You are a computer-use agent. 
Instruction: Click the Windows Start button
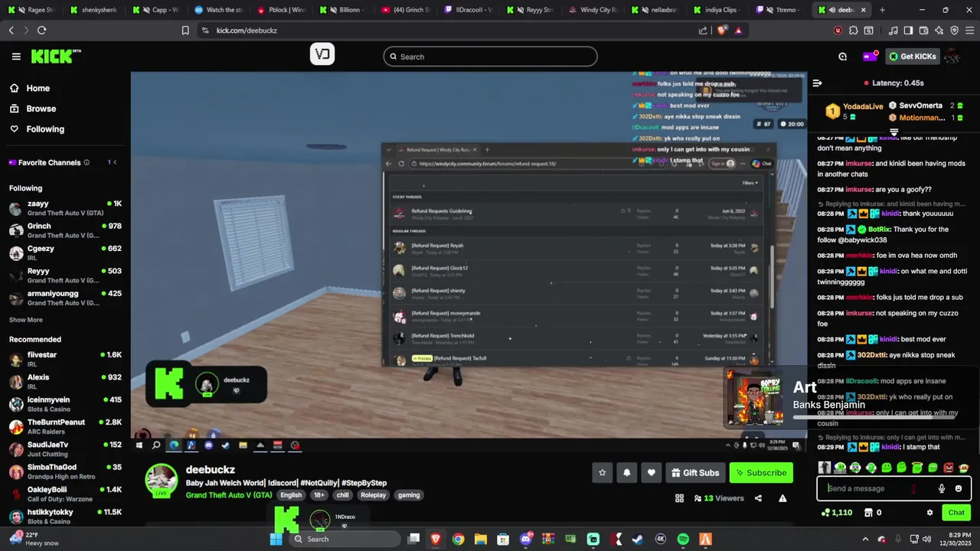pyautogui.click(x=276, y=540)
